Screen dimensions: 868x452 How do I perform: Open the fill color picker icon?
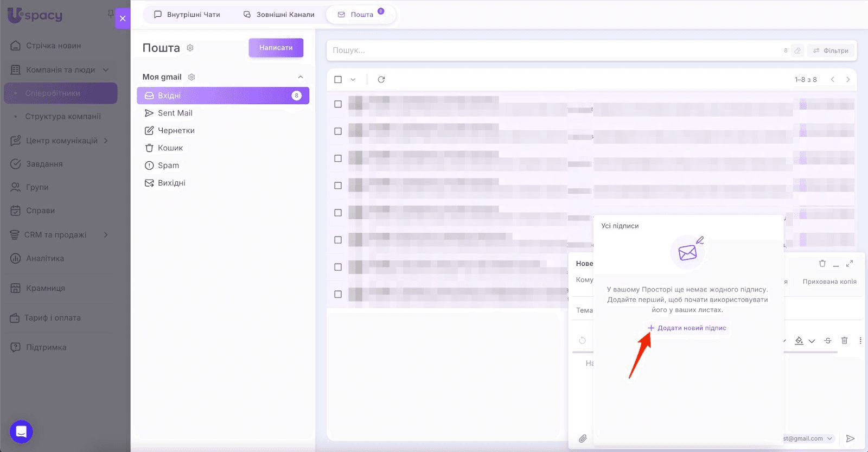[799, 341]
